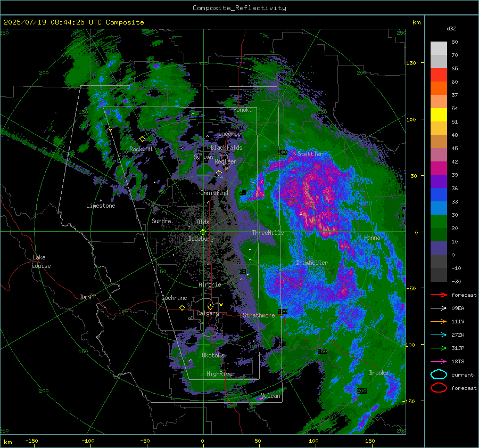Select the yellow diamond marker above Calgary
This screenshot has height=448, width=479.
tap(210, 307)
